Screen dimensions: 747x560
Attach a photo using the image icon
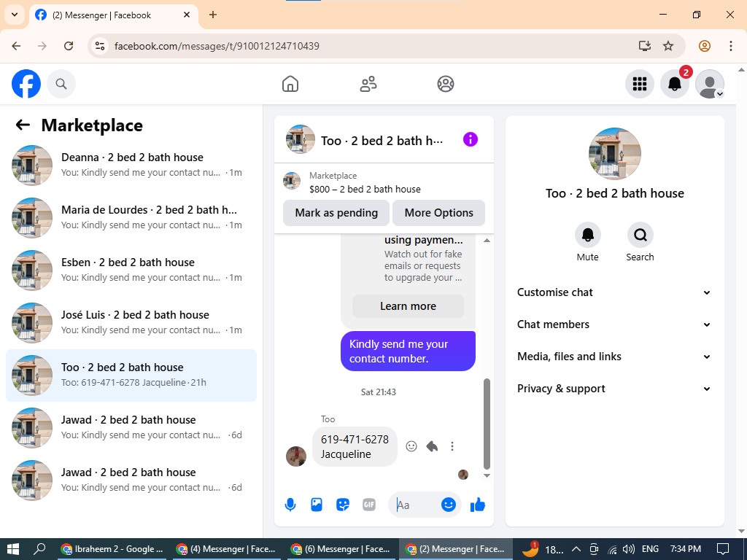pos(317,505)
